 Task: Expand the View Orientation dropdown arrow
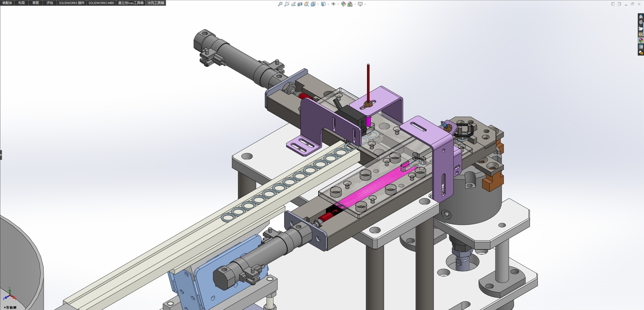point(318,4)
